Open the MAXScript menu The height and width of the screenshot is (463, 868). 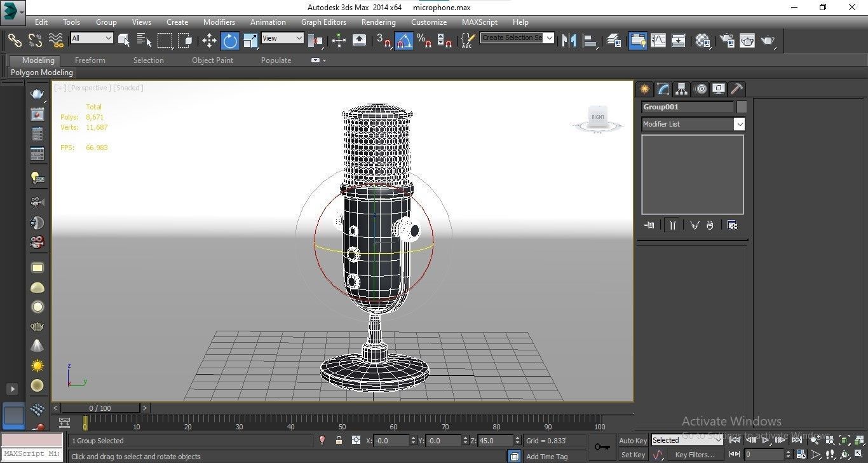click(480, 22)
